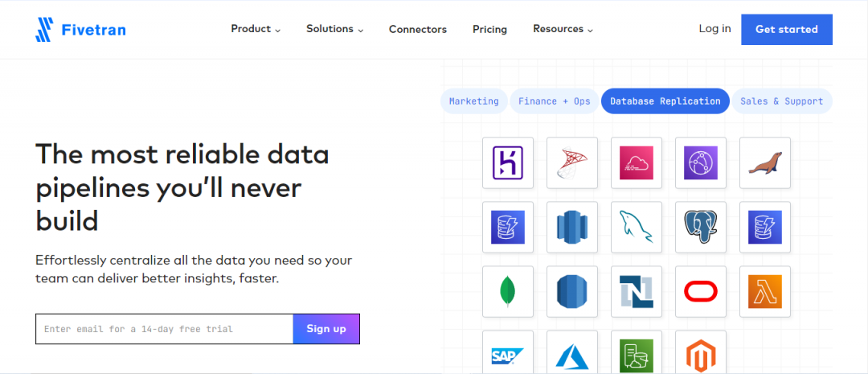868x374 pixels.
Task: Select the Finance + Ops tab
Action: [x=554, y=101]
